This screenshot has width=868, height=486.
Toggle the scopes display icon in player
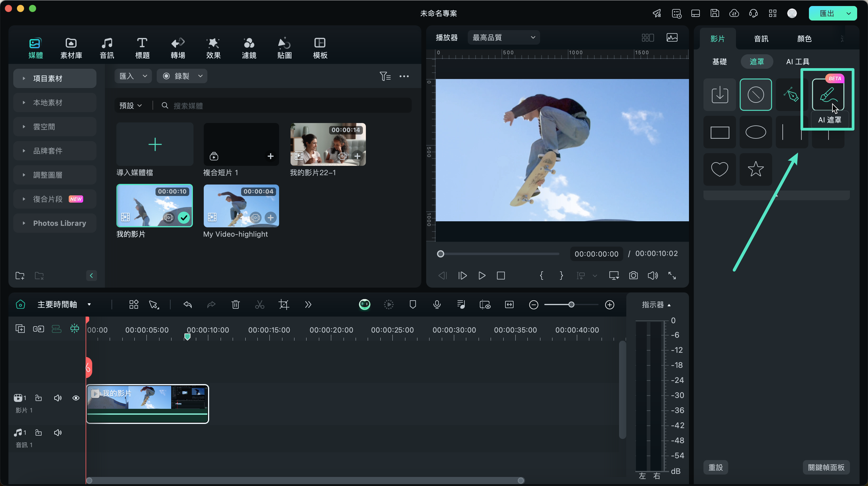point(672,37)
